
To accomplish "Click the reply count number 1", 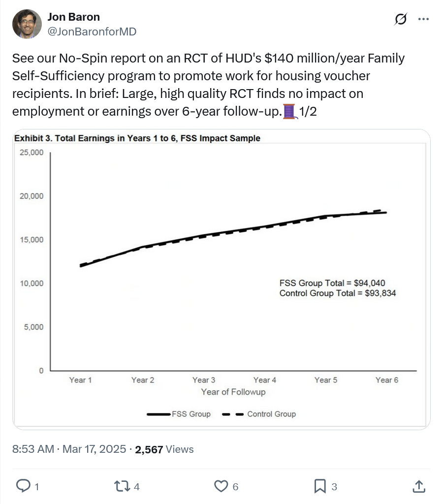I will point(37,487).
